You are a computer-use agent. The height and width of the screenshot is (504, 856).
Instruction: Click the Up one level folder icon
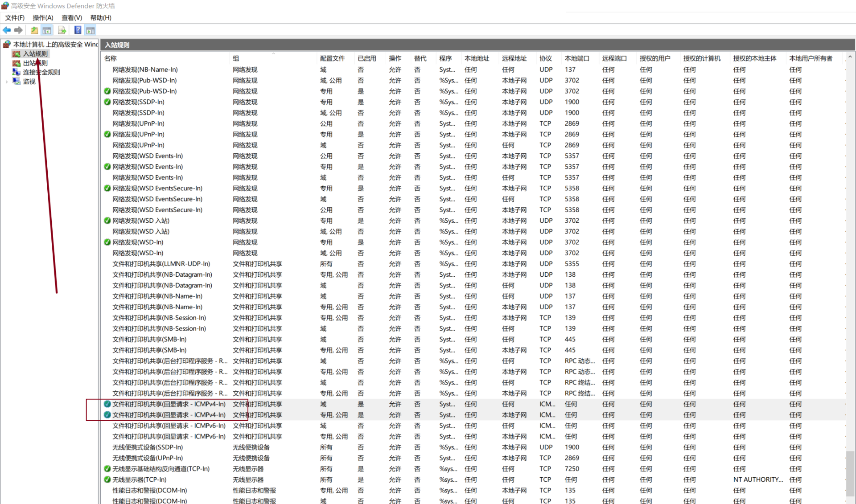pyautogui.click(x=34, y=30)
